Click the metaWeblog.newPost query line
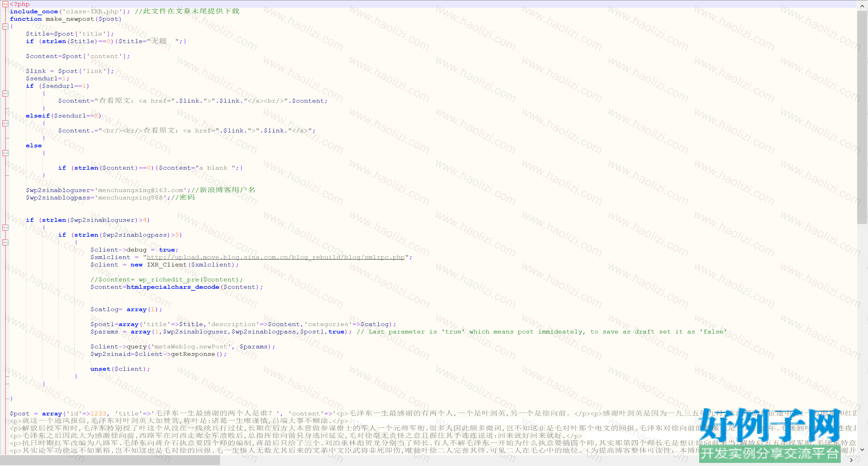The width and height of the screenshot is (868, 466). tap(183, 346)
